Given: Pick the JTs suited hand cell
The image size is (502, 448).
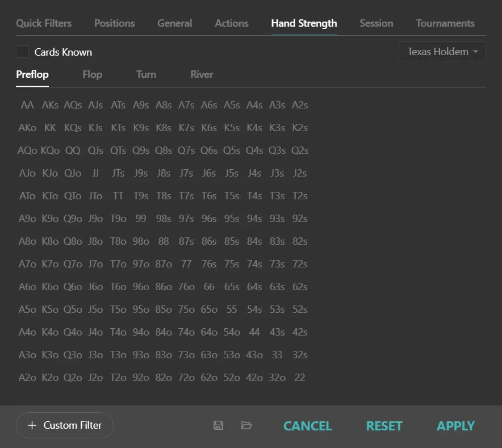Looking at the screenshot, I should click(118, 173).
